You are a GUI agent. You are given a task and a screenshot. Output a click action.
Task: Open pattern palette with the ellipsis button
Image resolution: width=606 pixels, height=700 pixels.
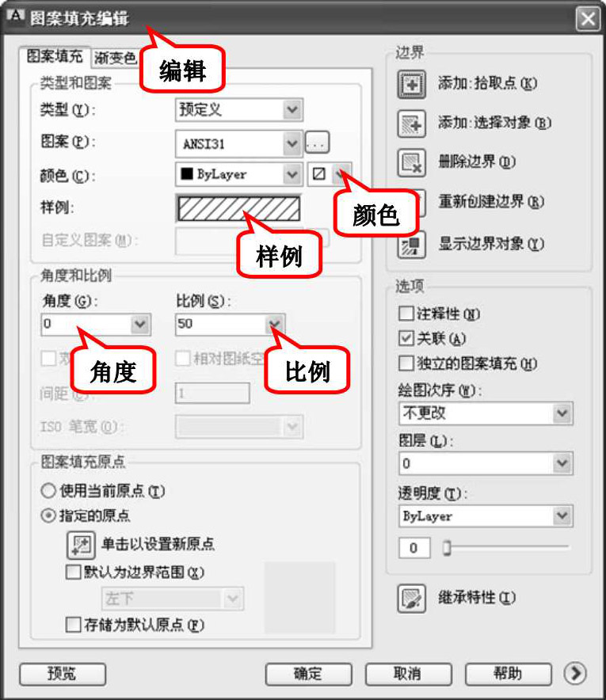tap(317, 143)
